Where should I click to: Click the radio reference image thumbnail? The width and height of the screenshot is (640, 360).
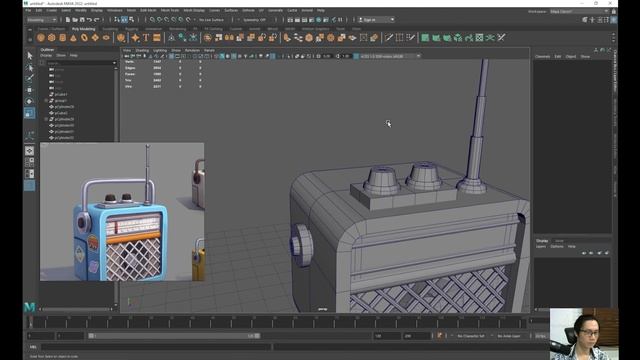pyautogui.click(x=122, y=212)
